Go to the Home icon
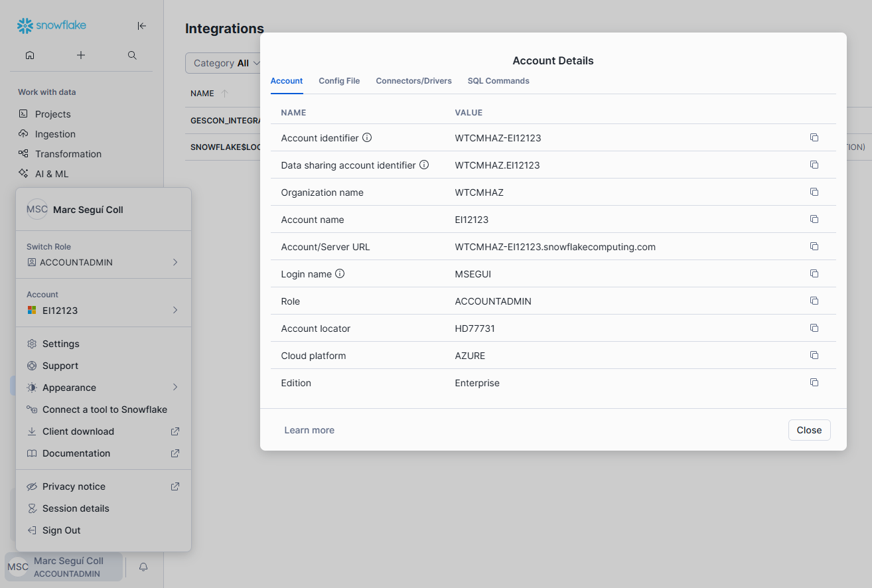This screenshot has width=872, height=588. [30, 55]
